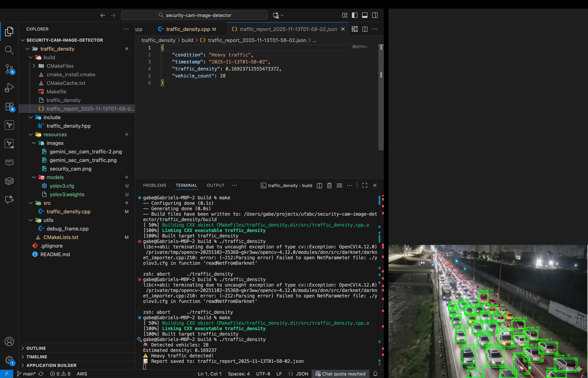This screenshot has width=588, height=378.
Task: Kill terminal with the trash icon
Action: point(329,185)
